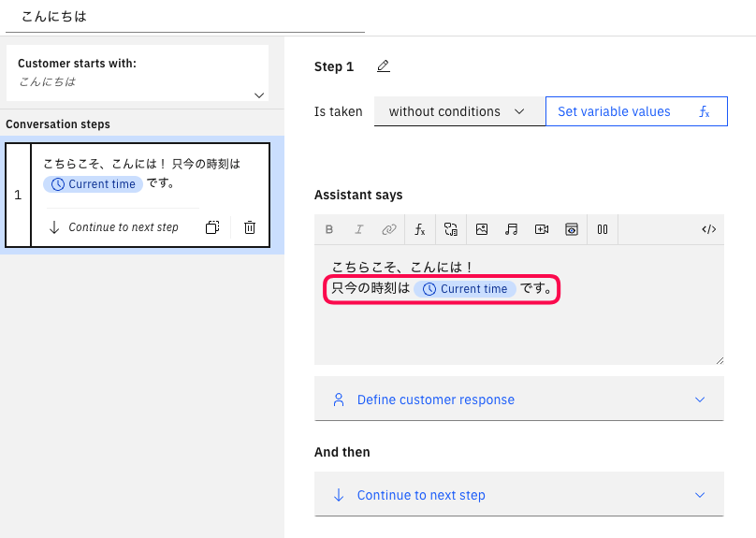Delete step 1 with the trash icon
Image resolution: width=756 pixels, height=538 pixels.
250,227
